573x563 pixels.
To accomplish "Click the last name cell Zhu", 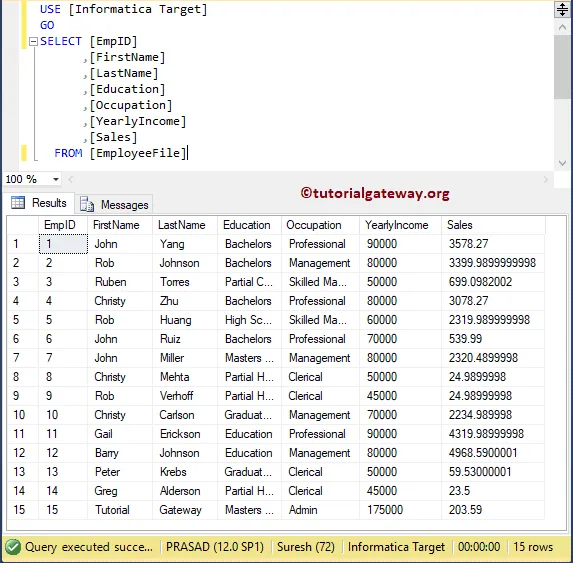I will tap(185, 301).
